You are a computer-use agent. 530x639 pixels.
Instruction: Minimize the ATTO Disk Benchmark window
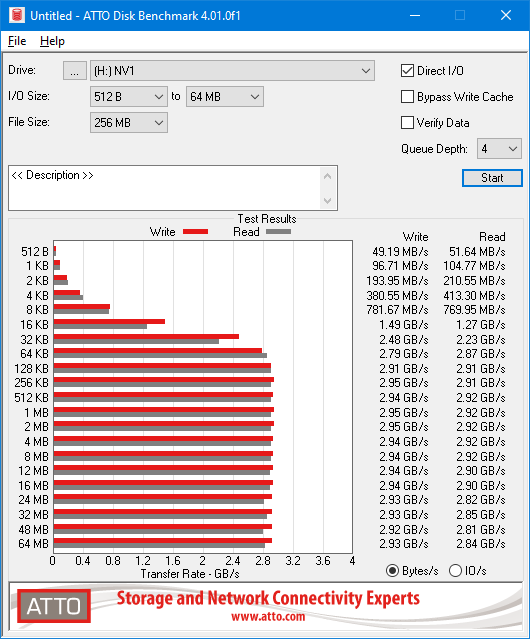pyautogui.click(x=415, y=15)
